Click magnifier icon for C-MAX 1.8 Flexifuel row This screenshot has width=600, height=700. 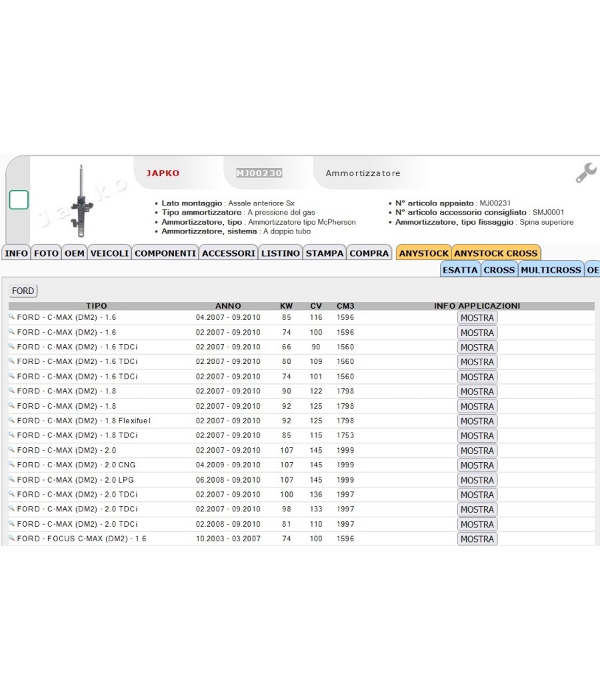11,420
